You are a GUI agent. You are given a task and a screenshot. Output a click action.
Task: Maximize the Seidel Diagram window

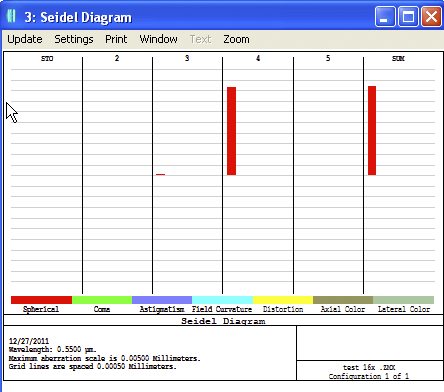tap(408, 16)
